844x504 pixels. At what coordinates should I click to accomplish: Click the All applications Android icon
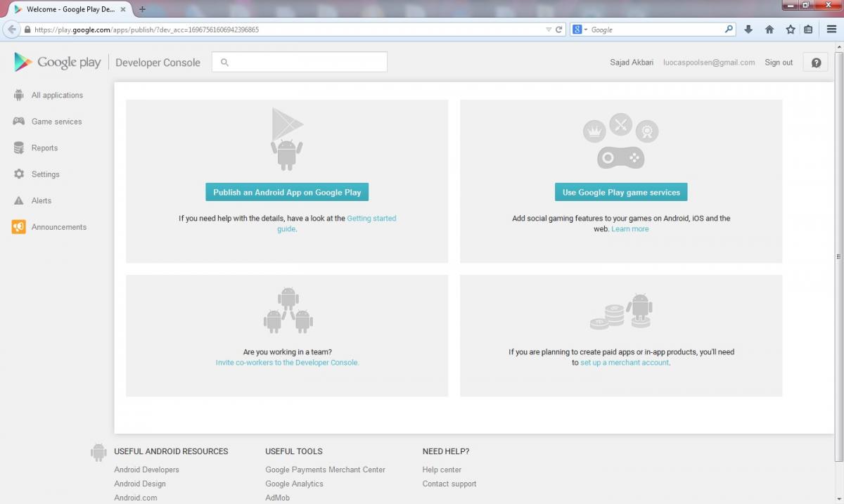(x=19, y=95)
